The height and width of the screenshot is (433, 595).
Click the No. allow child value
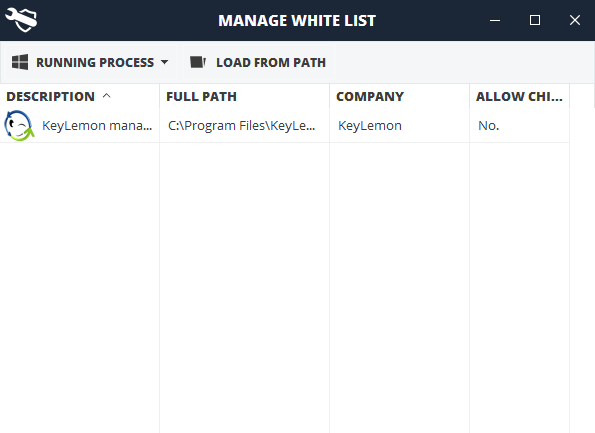[488, 126]
